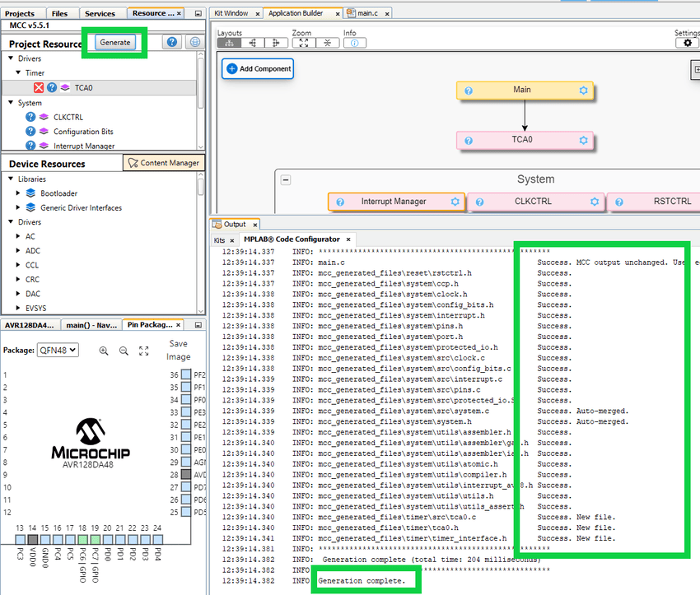Collapse the System group in builder
This screenshot has width=700, height=595.
click(286, 179)
